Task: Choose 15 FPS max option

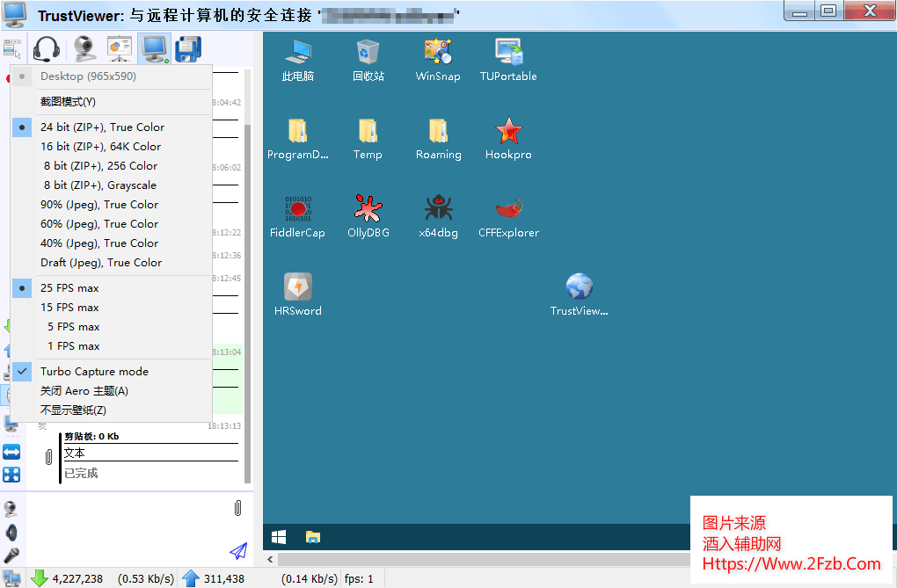Action: pos(69,308)
